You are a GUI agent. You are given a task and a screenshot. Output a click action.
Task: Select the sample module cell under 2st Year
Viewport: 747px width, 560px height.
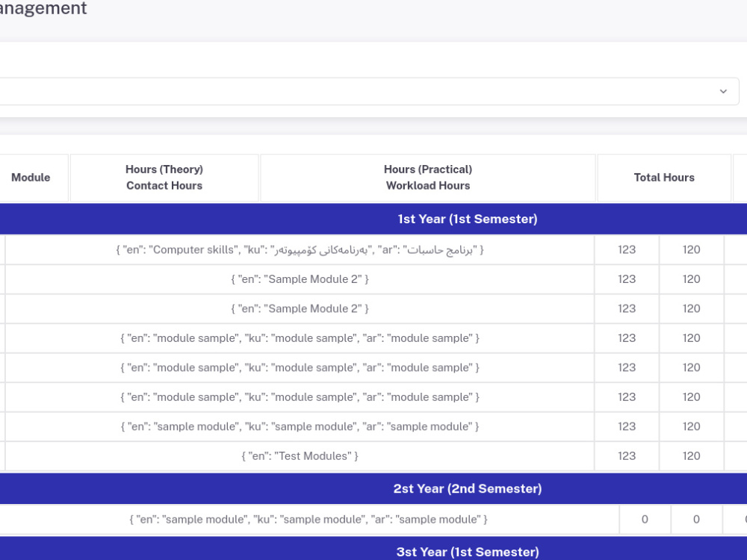(309, 520)
